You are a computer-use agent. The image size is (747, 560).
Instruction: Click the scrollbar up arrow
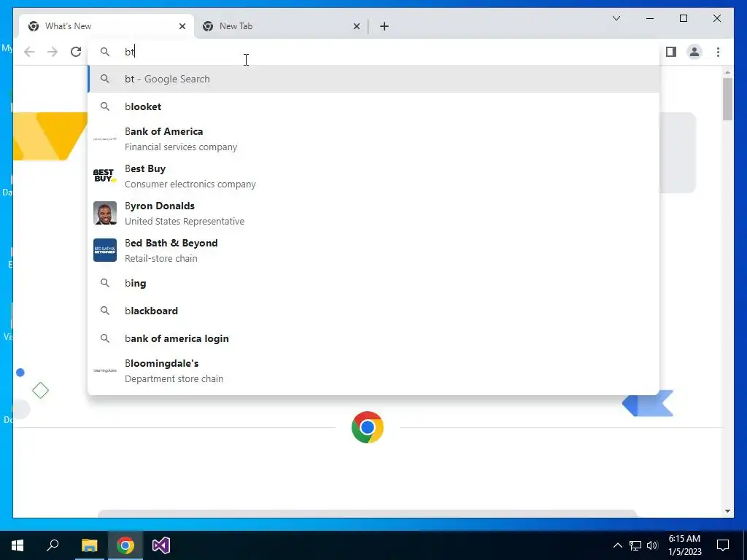tap(727, 72)
